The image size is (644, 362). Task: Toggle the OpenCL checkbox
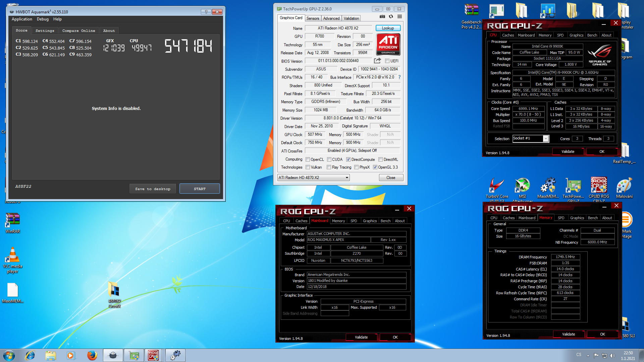308,160
